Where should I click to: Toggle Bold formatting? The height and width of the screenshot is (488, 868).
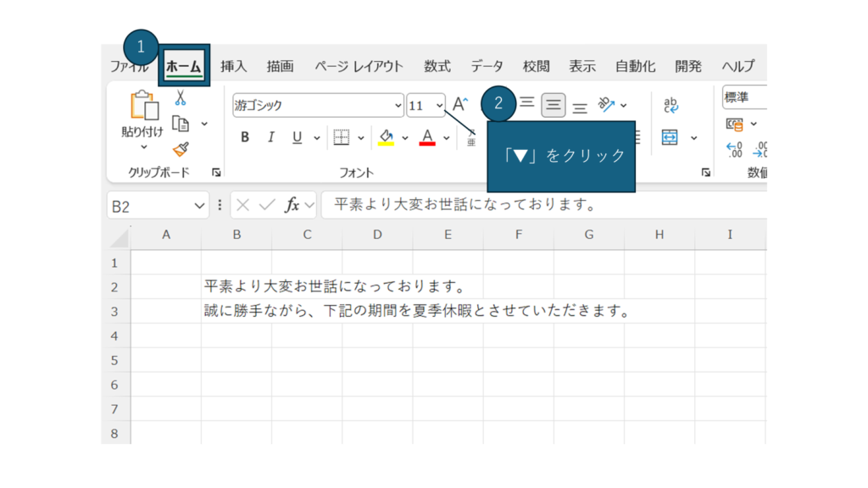click(245, 137)
